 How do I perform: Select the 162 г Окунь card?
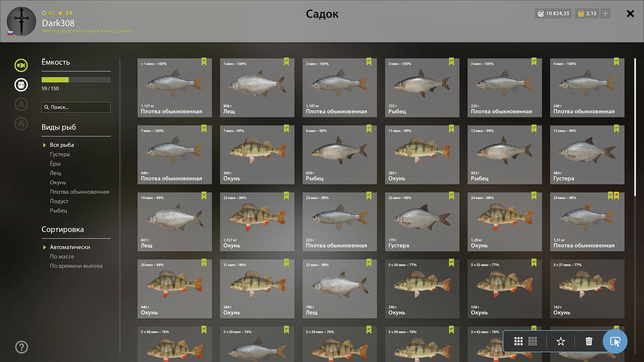tap(587, 289)
